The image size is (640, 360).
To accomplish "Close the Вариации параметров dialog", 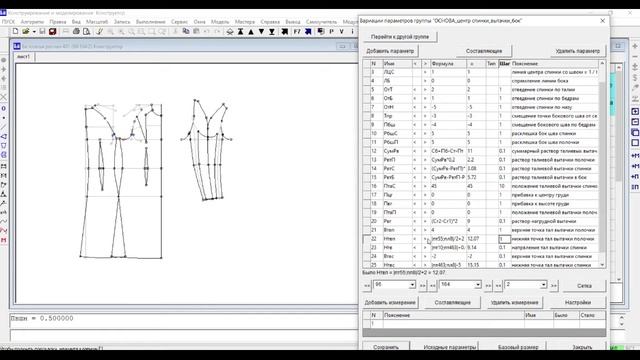I will coord(602,20).
